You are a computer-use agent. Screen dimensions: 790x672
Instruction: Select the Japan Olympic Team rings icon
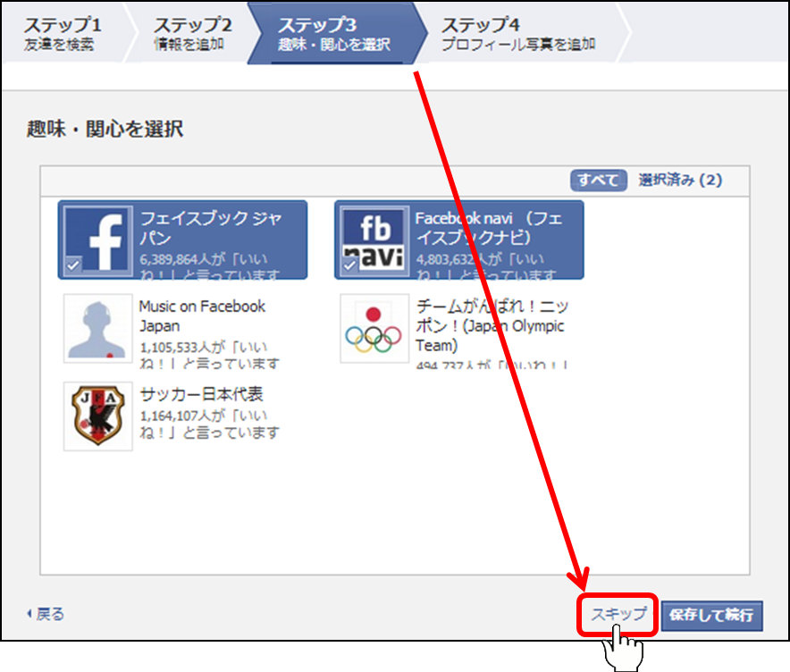click(374, 328)
